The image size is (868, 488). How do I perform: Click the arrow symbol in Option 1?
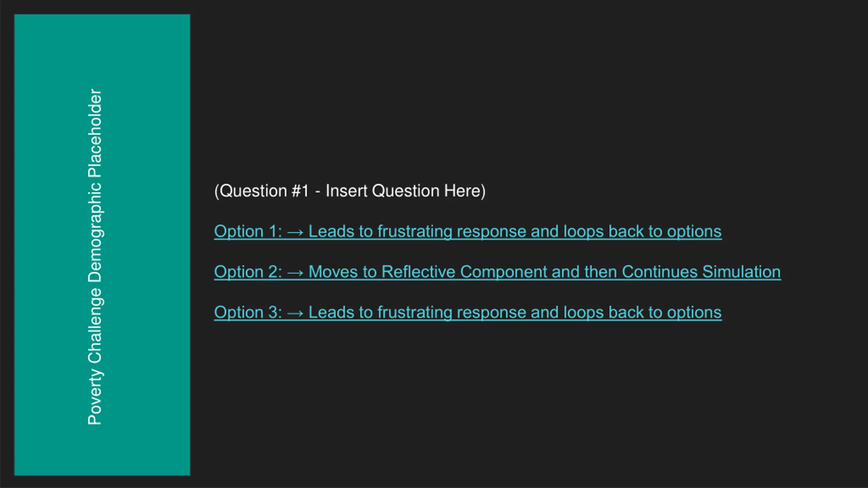click(x=295, y=232)
